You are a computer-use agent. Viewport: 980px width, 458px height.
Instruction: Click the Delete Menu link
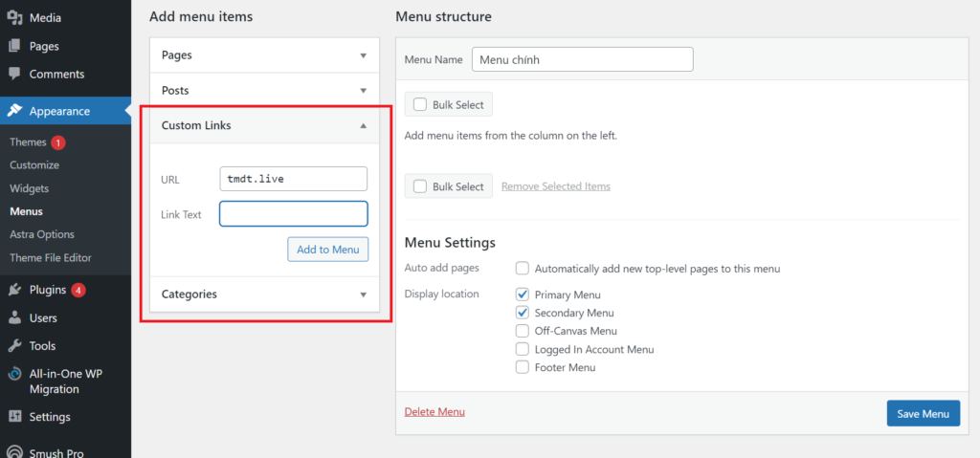point(434,412)
